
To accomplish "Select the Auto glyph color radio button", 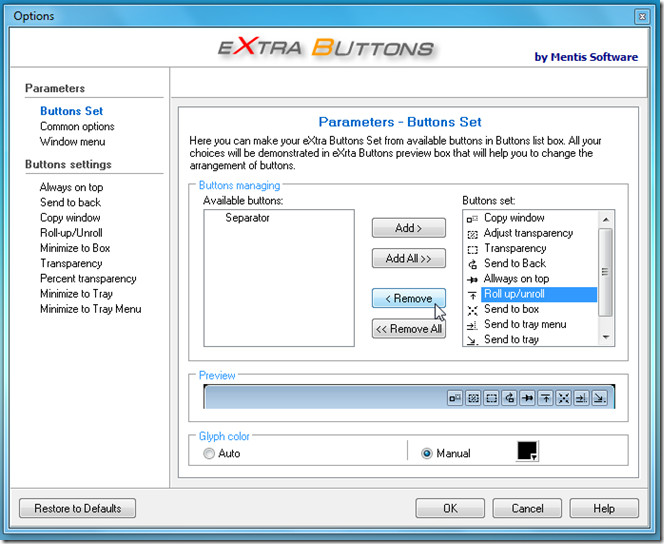I will 209,454.
